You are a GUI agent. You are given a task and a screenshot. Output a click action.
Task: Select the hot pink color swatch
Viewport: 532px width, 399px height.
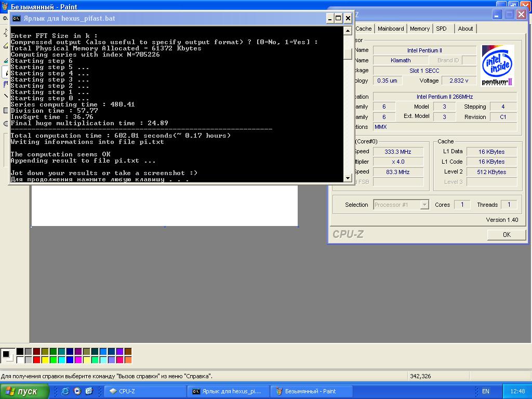pyautogui.click(x=120, y=360)
